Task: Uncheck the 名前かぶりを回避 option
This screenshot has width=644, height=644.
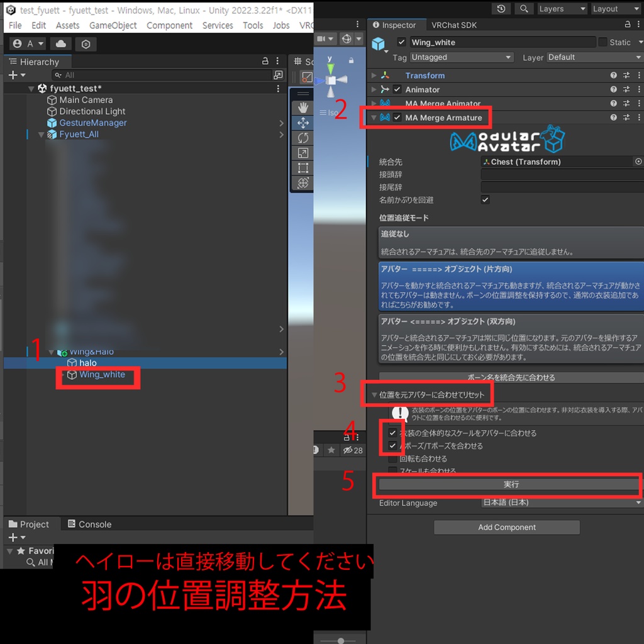Action: pos(484,200)
